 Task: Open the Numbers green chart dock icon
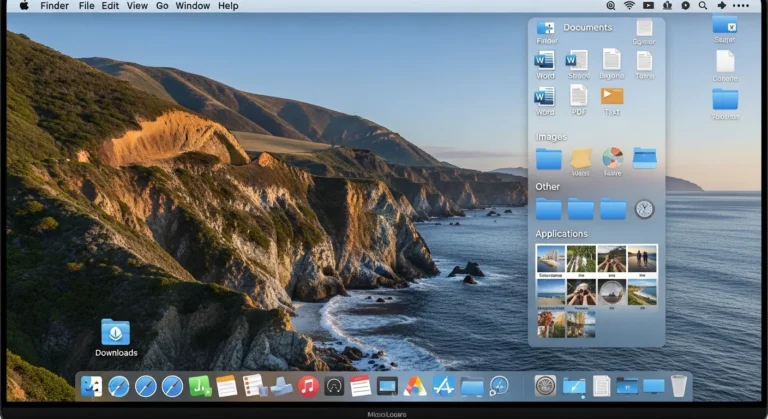[x=200, y=386]
